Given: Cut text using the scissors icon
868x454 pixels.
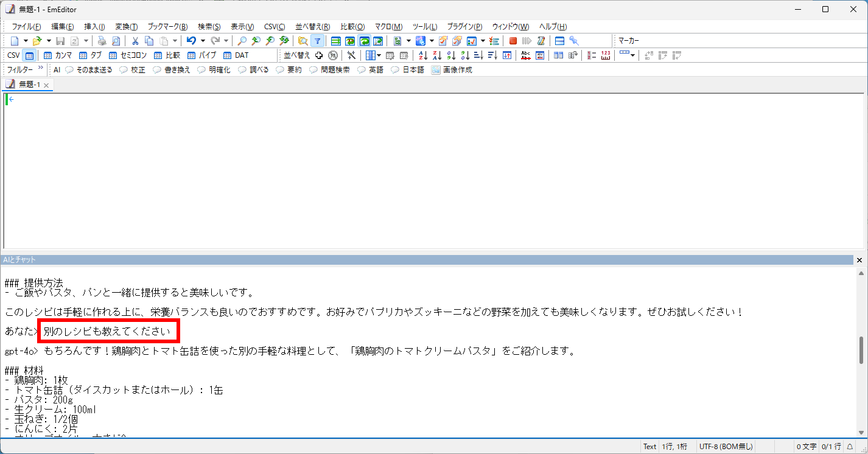Looking at the screenshot, I should (135, 41).
